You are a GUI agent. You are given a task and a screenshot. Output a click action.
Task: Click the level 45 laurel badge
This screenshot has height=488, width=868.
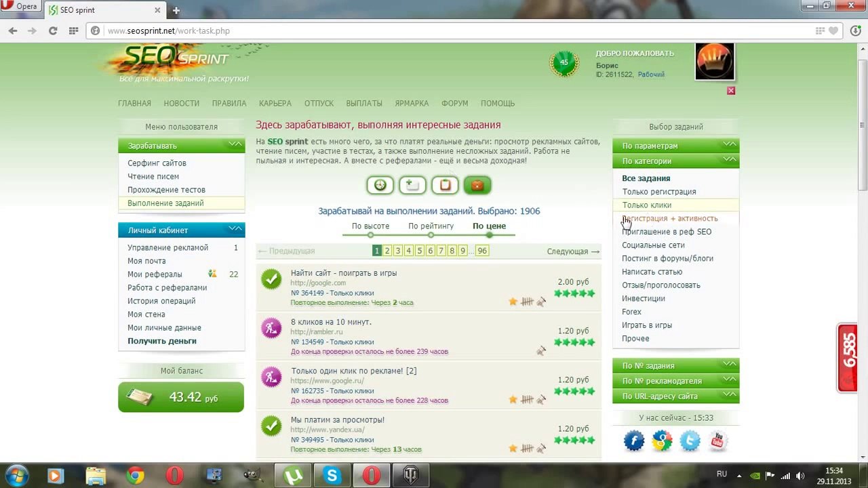click(x=564, y=64)
